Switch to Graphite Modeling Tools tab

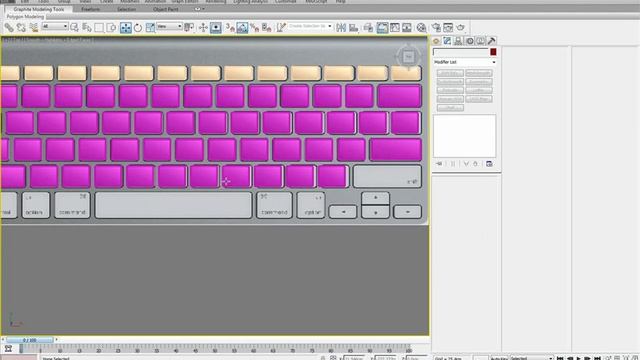coord(39,9)
